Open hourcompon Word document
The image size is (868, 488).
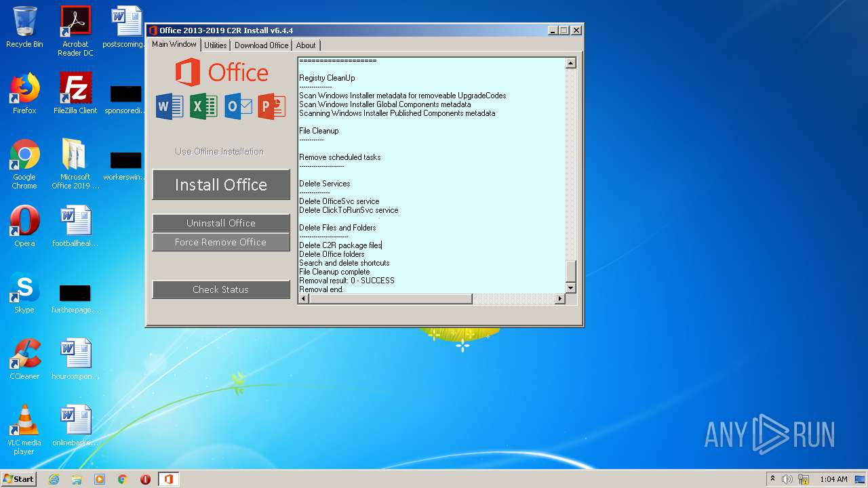[75, 359]
